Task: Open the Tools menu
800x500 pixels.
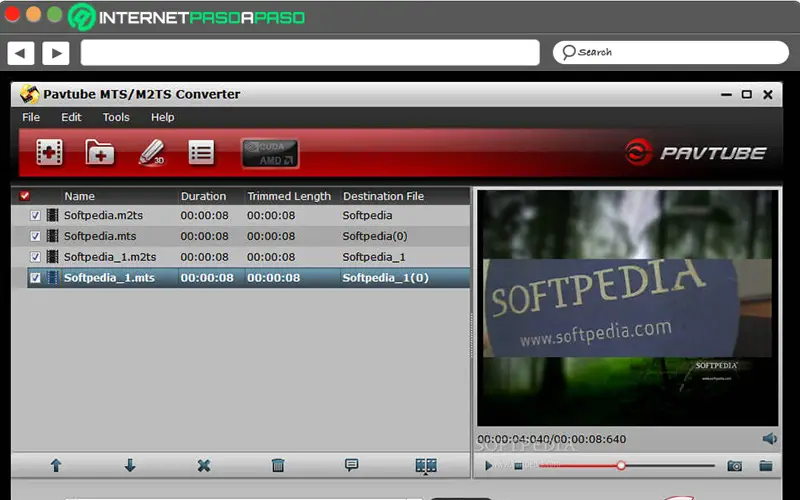Action: 116,117
